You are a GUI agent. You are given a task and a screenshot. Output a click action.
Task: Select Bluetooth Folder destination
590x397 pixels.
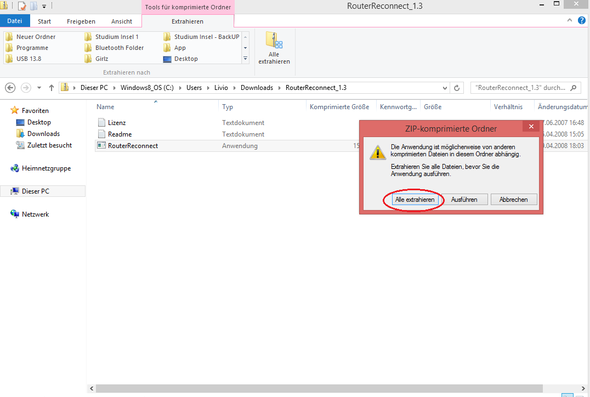coord(114,48)
